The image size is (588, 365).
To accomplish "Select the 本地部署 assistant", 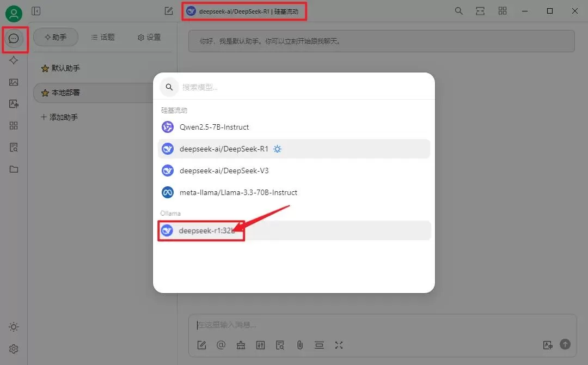I will point(94,93).
